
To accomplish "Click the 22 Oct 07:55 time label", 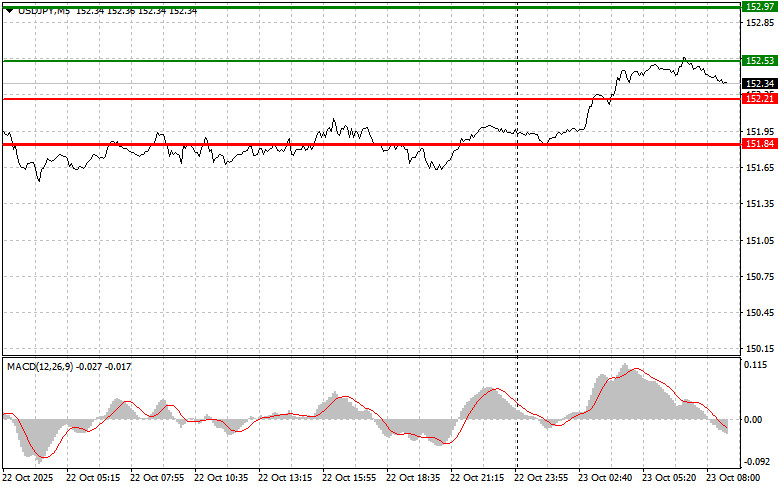I will pos(158,478).
